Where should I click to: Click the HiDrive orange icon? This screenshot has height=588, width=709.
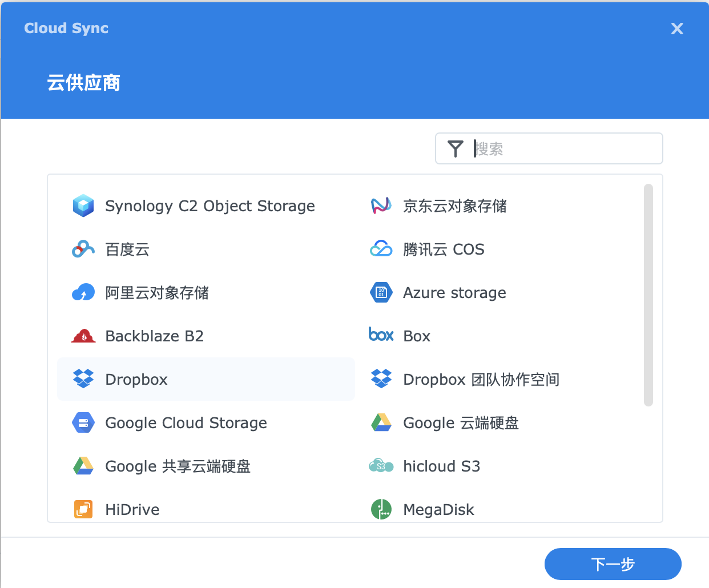coord(83,509)
